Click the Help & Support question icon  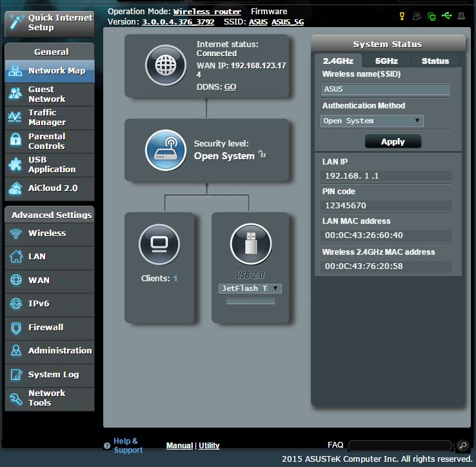pos(107,446)
